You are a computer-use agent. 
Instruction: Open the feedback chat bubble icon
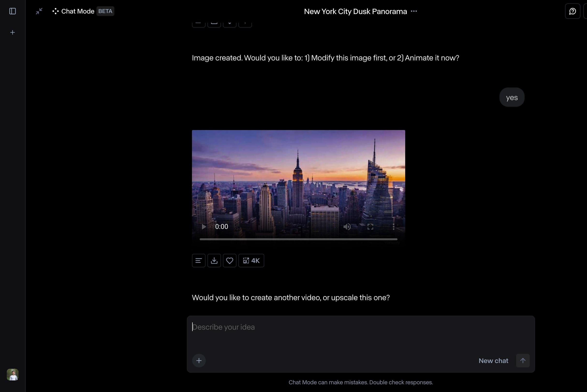click(572, 11)
